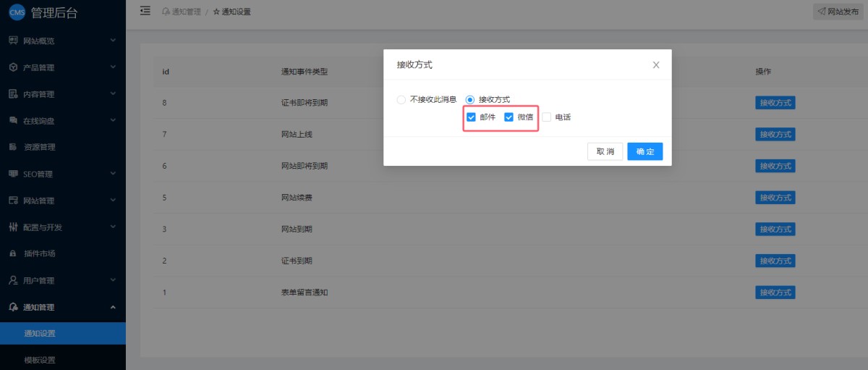Select the 通知设置 submenu item
The image size is (868, 370).
(x=63, y=334)
